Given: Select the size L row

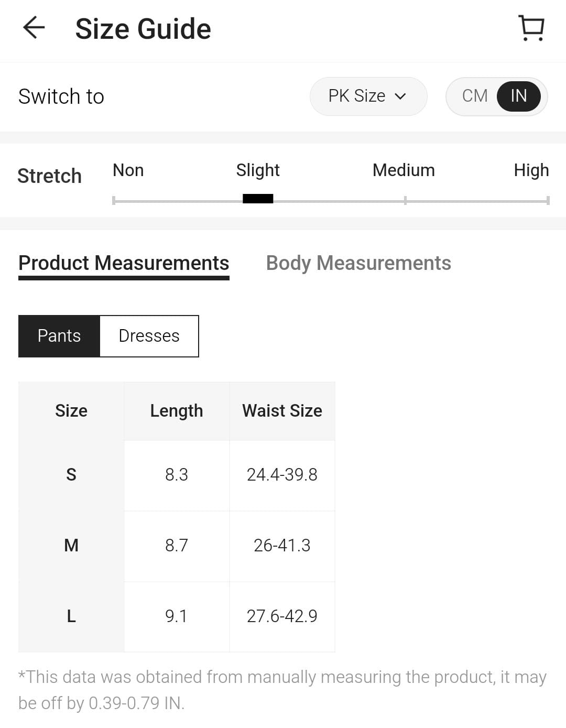Looking at the screenshot, I should 71,616.
